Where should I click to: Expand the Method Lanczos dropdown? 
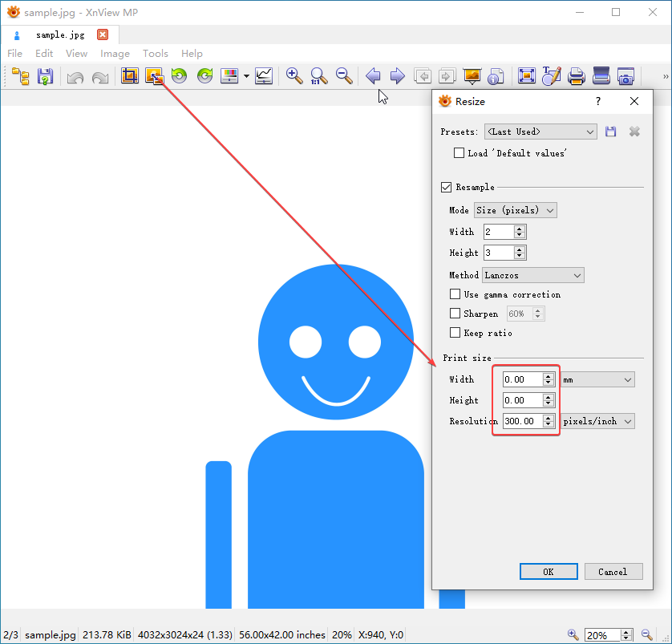coord(532,275)
